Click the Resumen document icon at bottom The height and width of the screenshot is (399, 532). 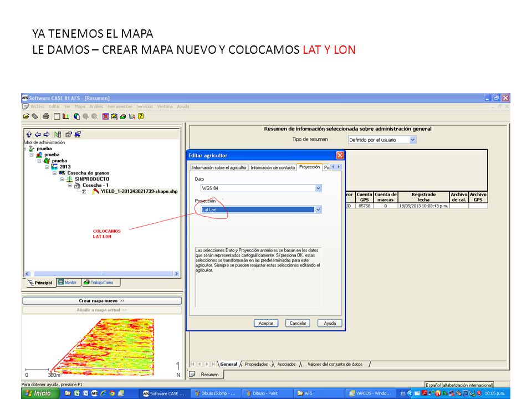(x=192, y=374)
